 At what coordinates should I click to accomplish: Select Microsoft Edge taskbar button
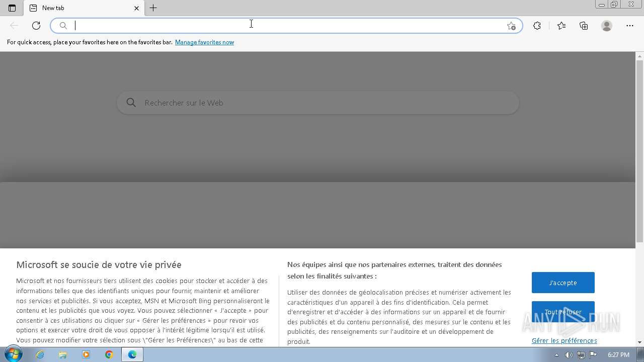tap(132, 354)
